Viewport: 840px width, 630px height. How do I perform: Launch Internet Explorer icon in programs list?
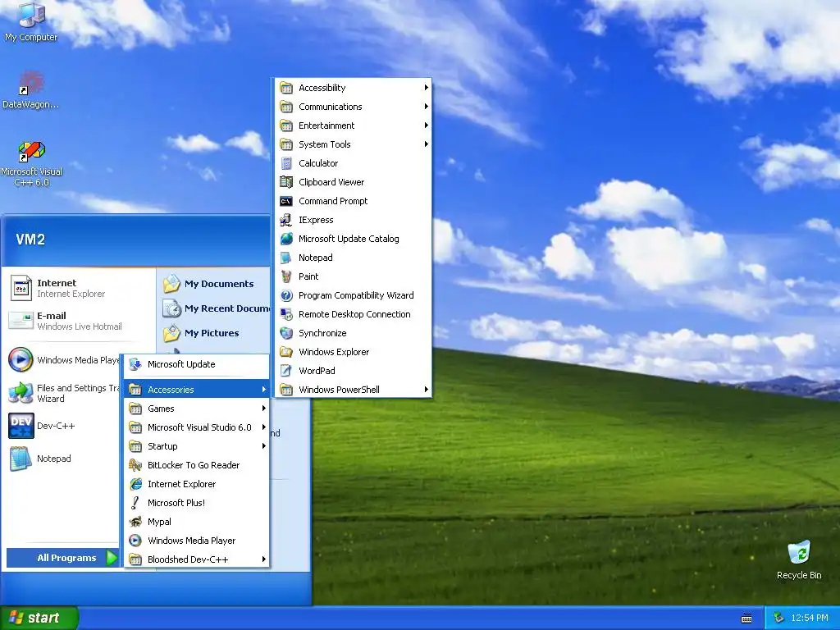[135, 484]
